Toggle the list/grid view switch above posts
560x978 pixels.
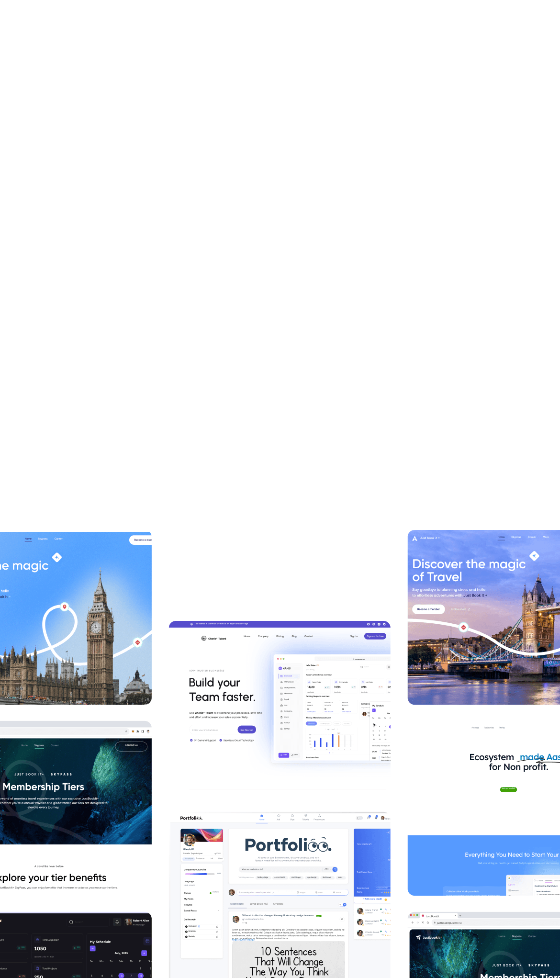[343, 904]
